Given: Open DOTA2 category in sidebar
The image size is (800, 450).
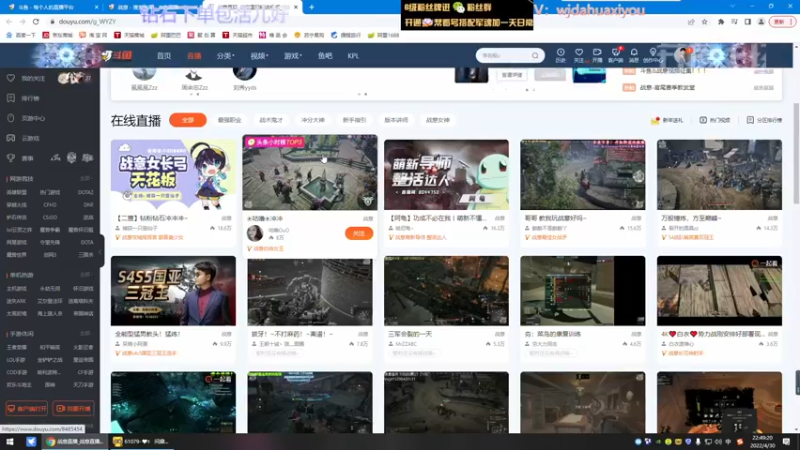Looking at the screenshot, I should [85, 192].
